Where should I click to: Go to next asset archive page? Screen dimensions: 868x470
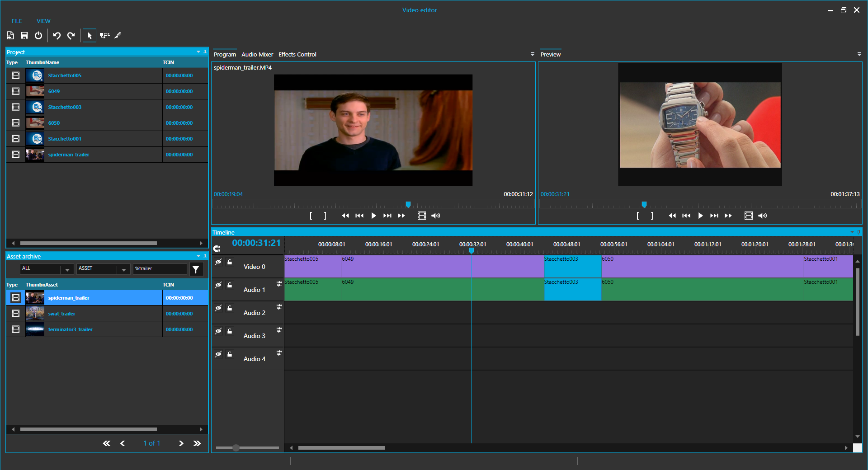point(181,443)
